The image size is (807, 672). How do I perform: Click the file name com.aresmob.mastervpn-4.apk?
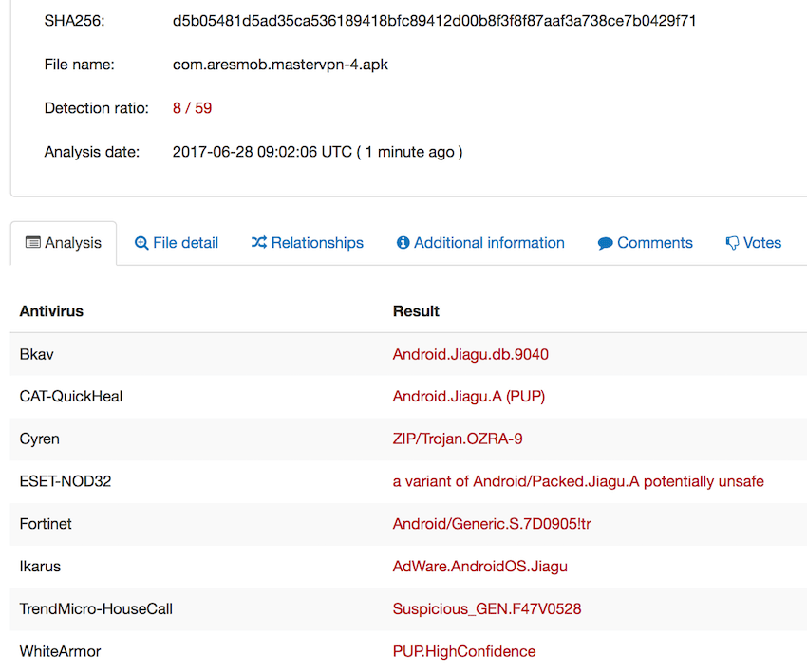(280, 65)
